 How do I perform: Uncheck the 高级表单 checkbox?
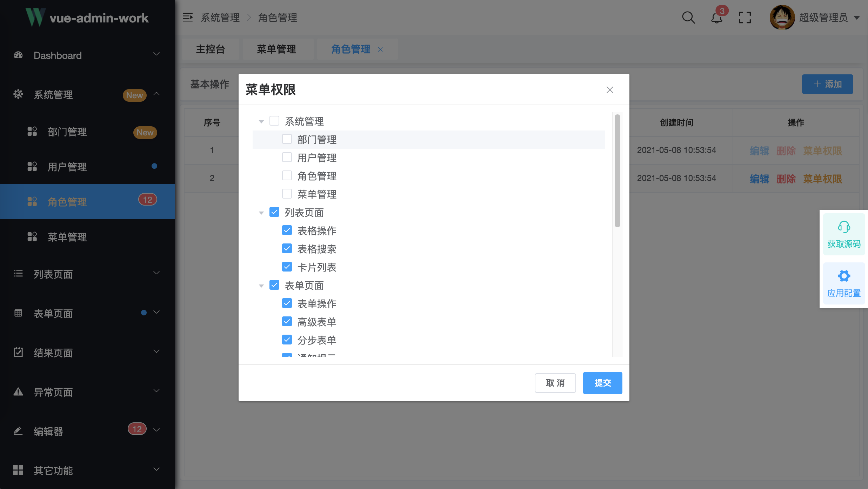point(287,322)
